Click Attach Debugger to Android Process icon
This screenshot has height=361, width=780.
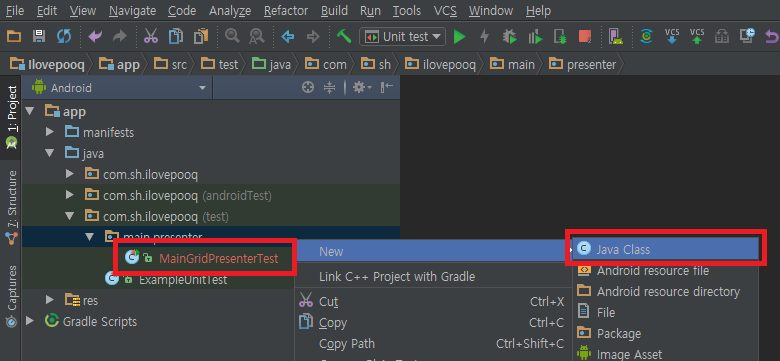561,37
